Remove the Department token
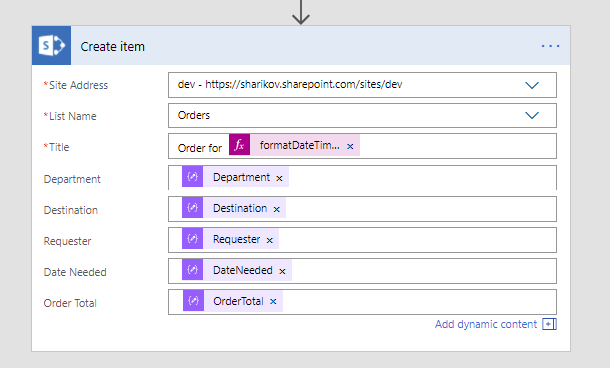 tap(279, 179)
